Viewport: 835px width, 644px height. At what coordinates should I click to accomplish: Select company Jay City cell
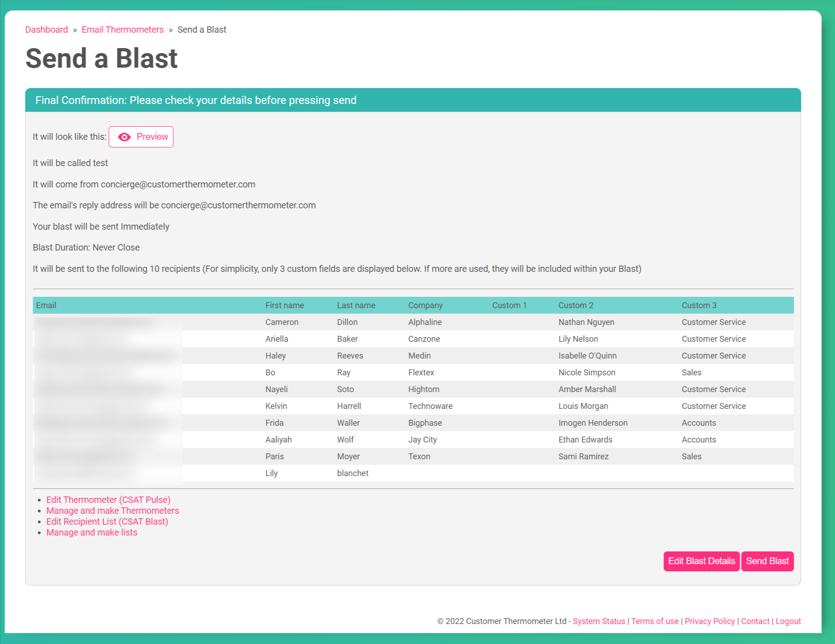coord(422,440)
